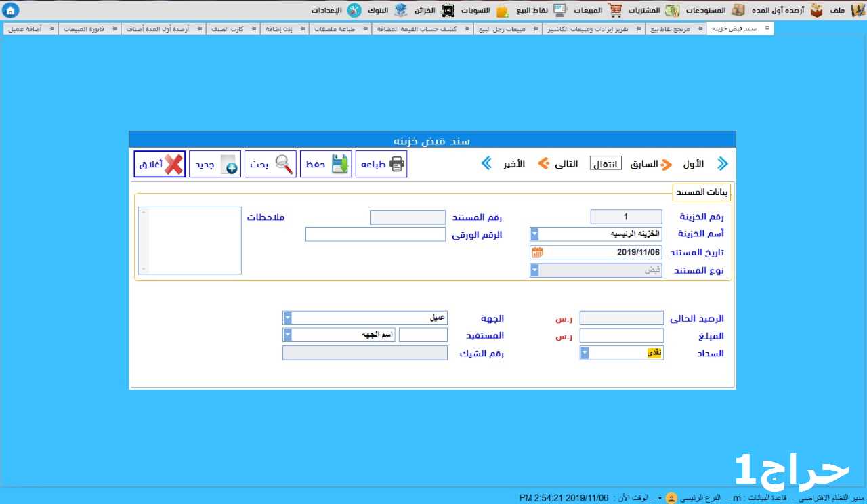Open the user dropdown in status bar
Image resolution: width=867 pixels, height=504 pixels.
[x=660, y=497]
